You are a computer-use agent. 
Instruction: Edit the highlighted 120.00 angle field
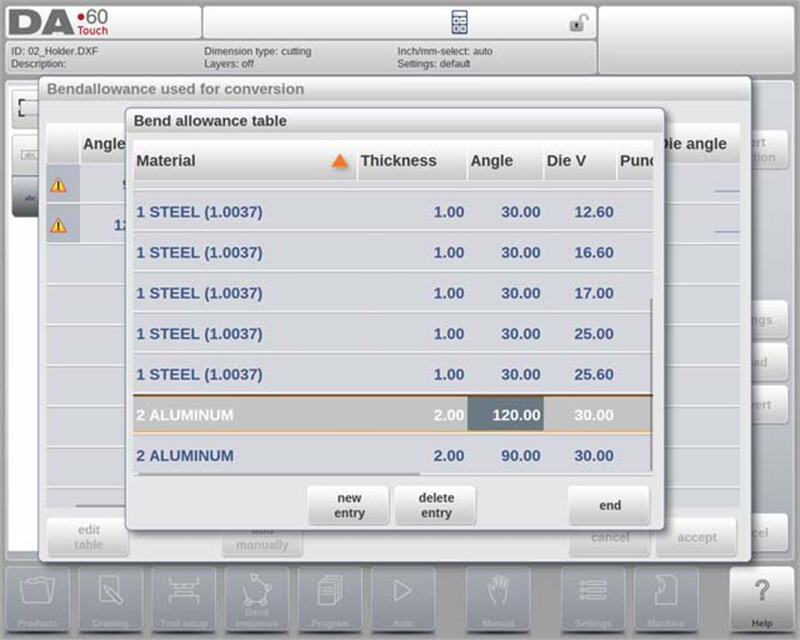(x=505, y=415)
